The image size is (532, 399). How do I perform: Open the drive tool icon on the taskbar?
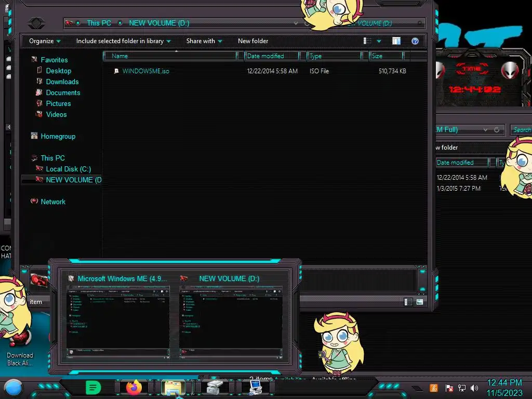pos(215,388)
